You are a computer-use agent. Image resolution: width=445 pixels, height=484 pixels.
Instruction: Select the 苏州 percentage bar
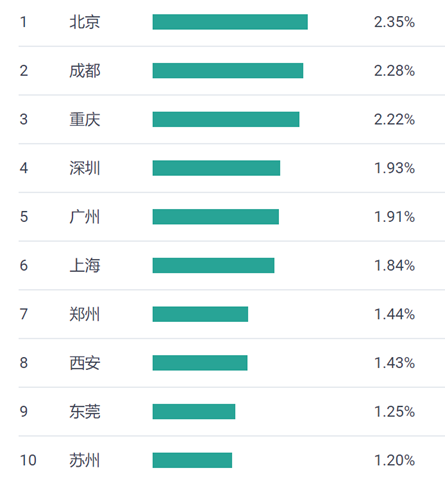pos(192,460)
